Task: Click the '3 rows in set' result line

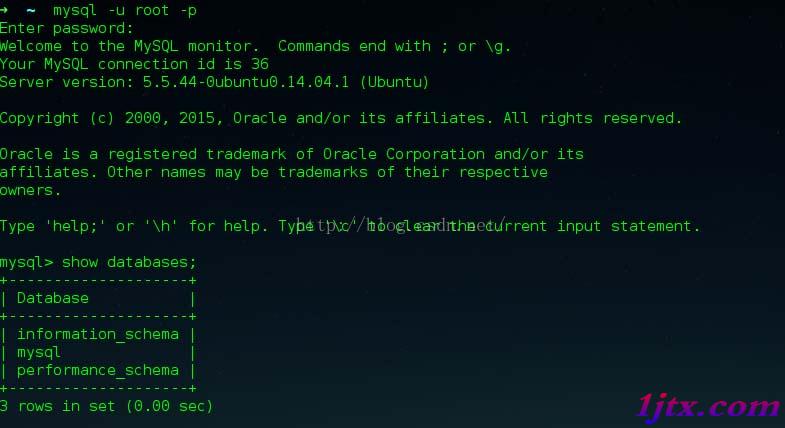Action: tap(106, 406)
